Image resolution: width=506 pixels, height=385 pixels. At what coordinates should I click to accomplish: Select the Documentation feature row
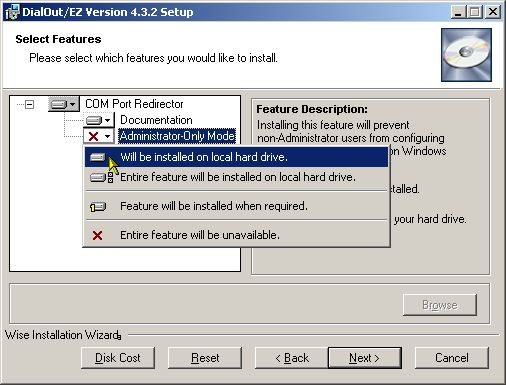pyautogui.click(x=156, y=120)
